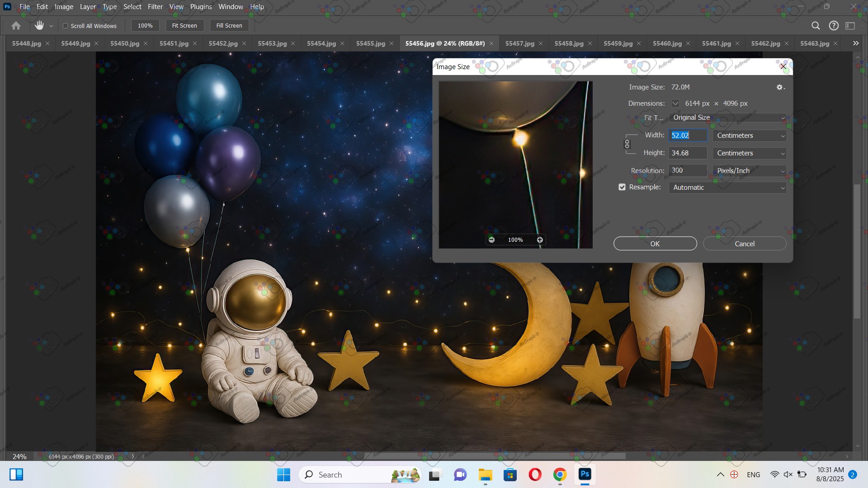Open the Help question mark icon
This screenshot has height=488, width=868.
[x=834, y=26]
